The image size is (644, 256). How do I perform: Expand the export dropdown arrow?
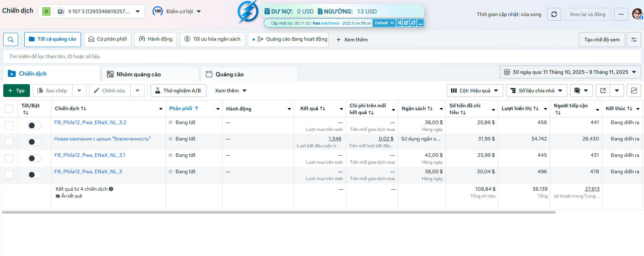click(x=617, y=91)
